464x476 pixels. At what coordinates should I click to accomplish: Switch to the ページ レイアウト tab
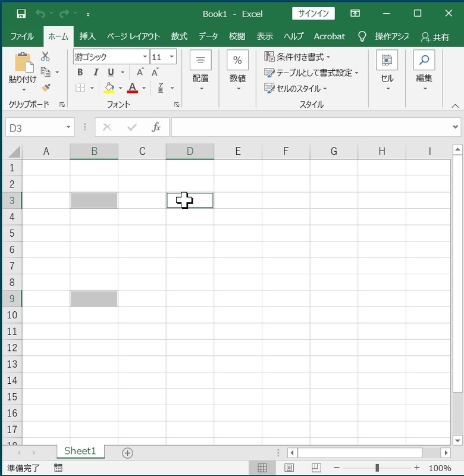[133, 36]
